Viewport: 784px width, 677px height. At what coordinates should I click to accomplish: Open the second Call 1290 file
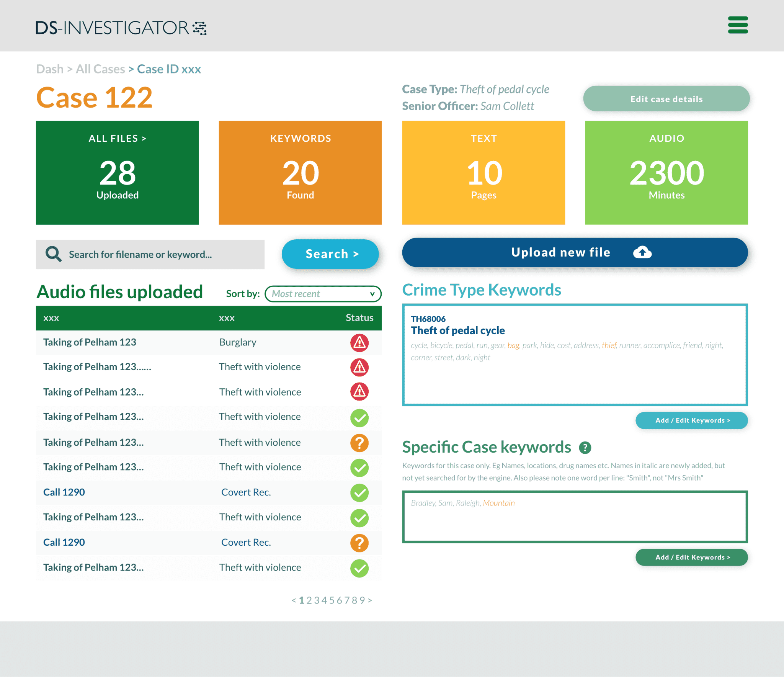click(64, 542)
